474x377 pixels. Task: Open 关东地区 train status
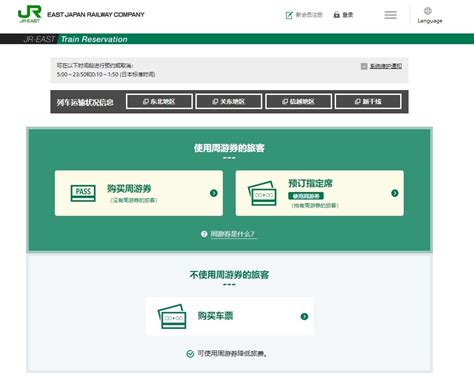click(x=229, y=101)
